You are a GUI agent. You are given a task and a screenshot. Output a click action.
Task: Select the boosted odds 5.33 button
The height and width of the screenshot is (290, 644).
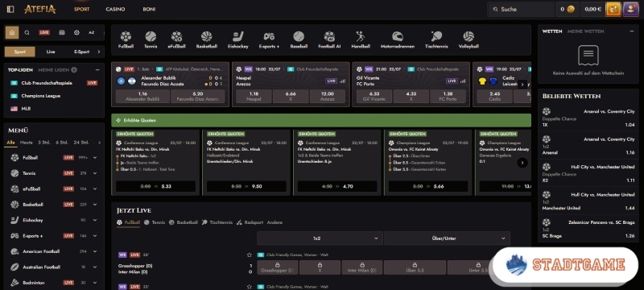click(x=155, y=187)
